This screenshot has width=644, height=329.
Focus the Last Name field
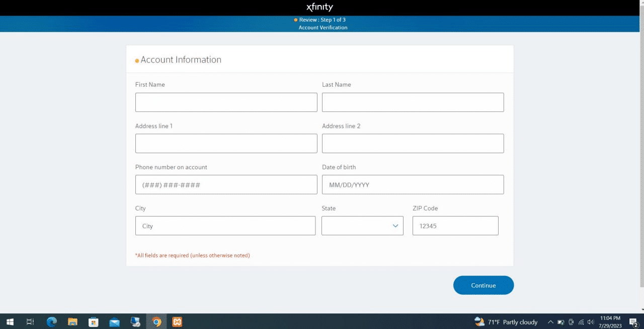[x=413, y=102]
